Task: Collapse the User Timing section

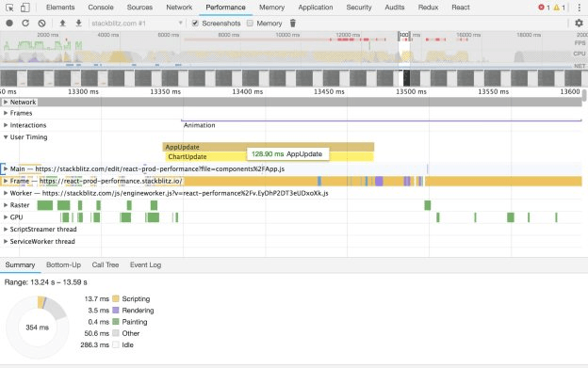Action: point(6,137)
